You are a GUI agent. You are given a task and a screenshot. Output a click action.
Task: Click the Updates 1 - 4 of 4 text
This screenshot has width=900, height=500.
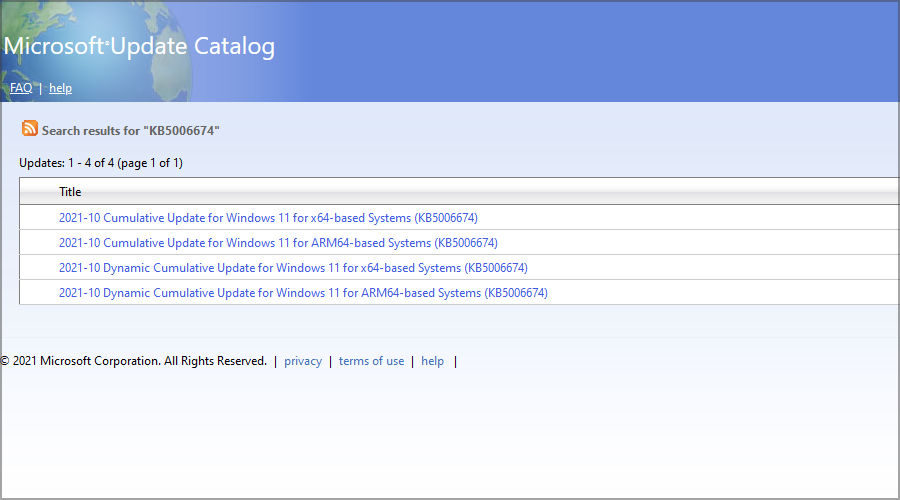pyautogui.click(x=67, y=163)
